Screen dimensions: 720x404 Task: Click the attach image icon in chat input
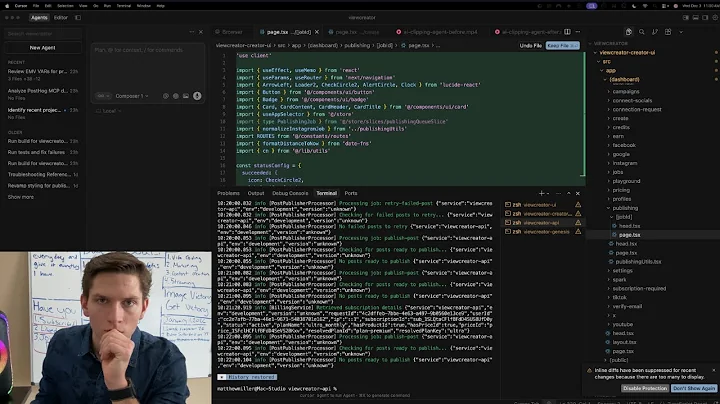point(186,96)
